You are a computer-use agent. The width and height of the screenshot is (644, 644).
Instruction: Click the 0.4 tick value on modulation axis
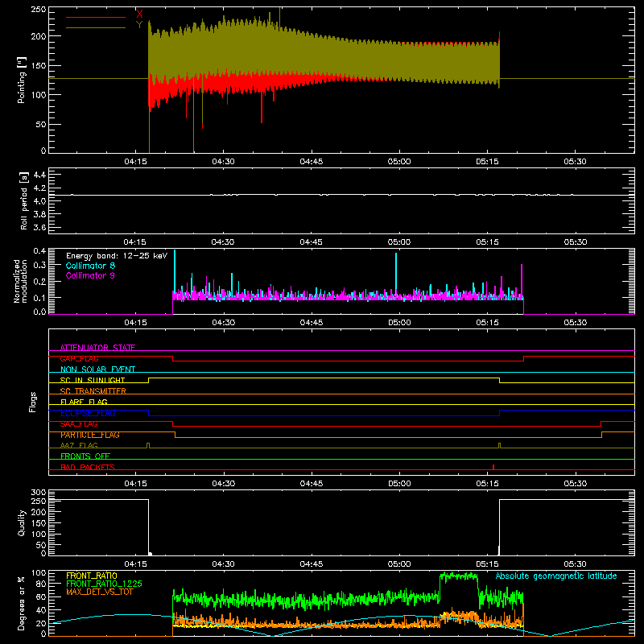(39, 251)
